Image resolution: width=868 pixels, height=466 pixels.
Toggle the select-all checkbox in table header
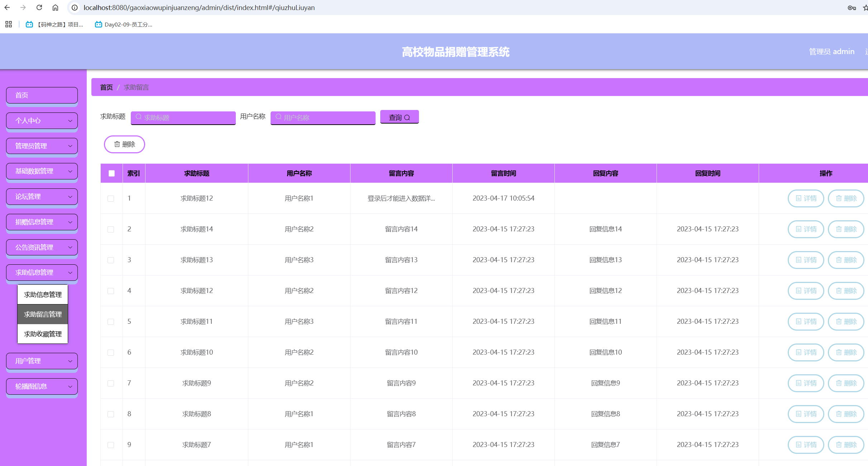pos(111,173)
